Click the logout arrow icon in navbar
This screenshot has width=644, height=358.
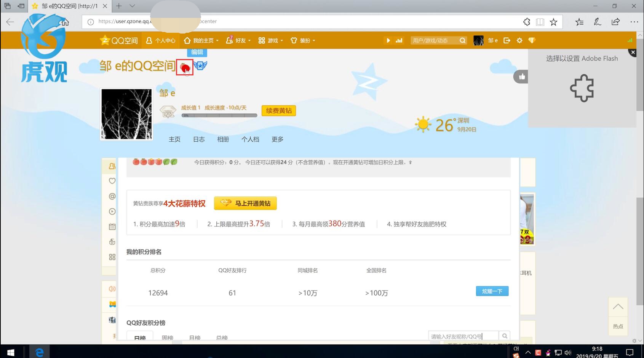point(507,40)
